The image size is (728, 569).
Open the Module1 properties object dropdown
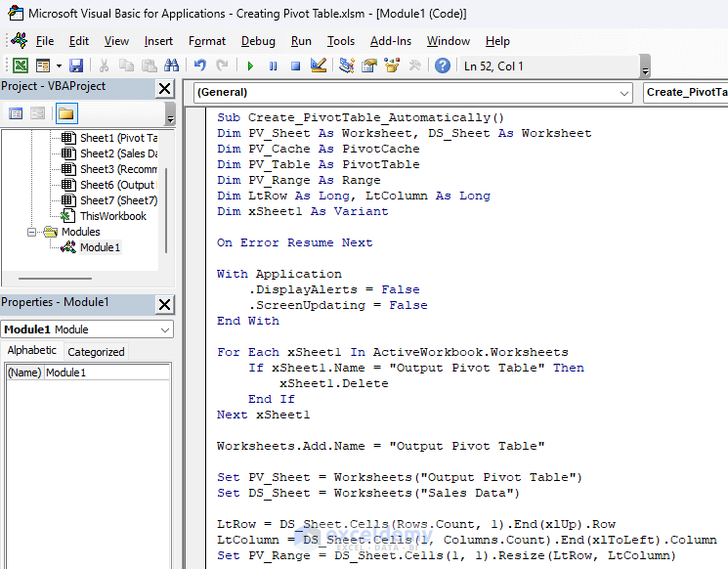click(87, 329)
